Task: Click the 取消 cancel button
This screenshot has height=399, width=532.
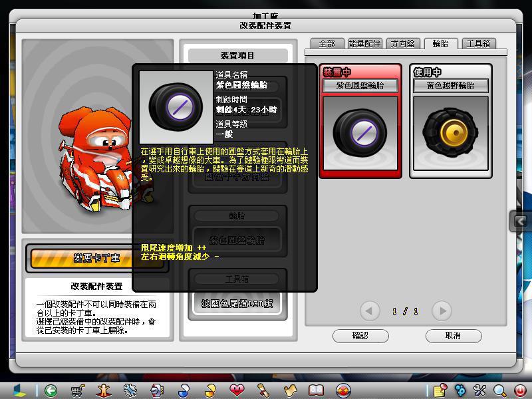Action: [x=454, y=336]
